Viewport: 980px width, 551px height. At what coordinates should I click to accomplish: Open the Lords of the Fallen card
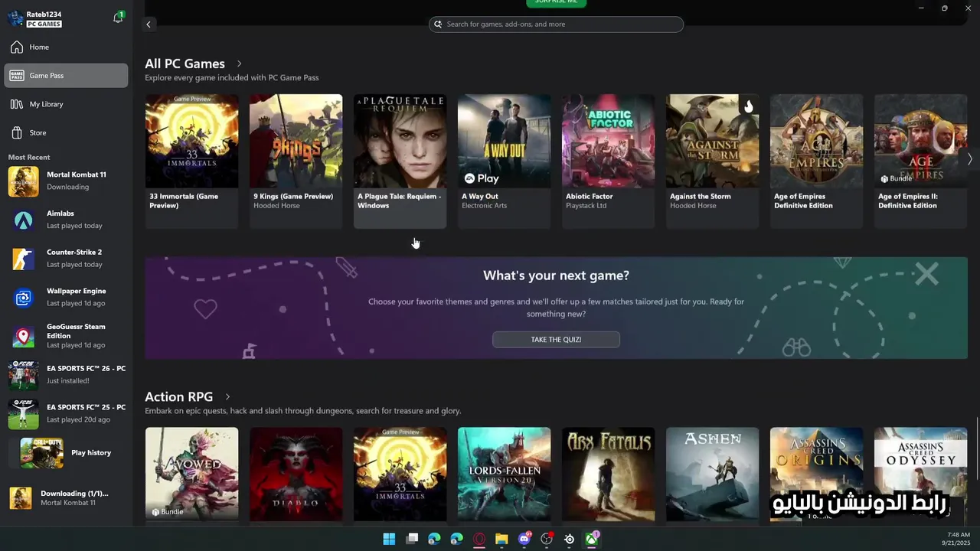504,474
